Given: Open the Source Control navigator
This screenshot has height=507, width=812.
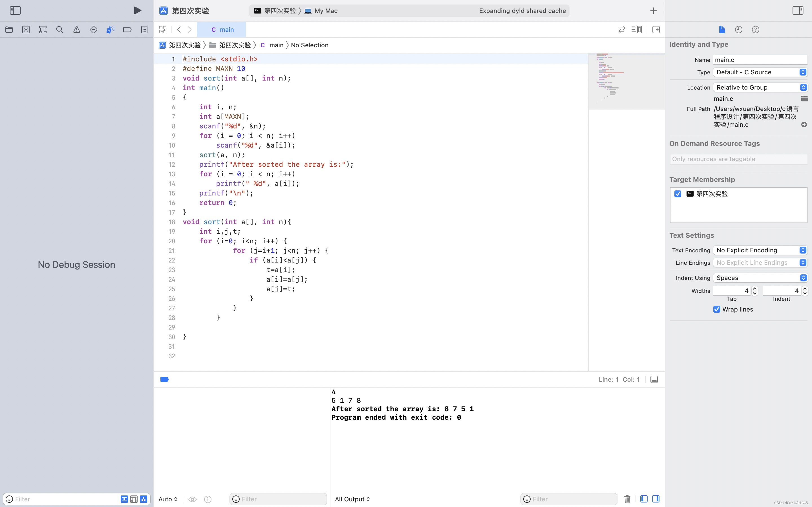Looking at the screenshot, I should pos(26,30).
